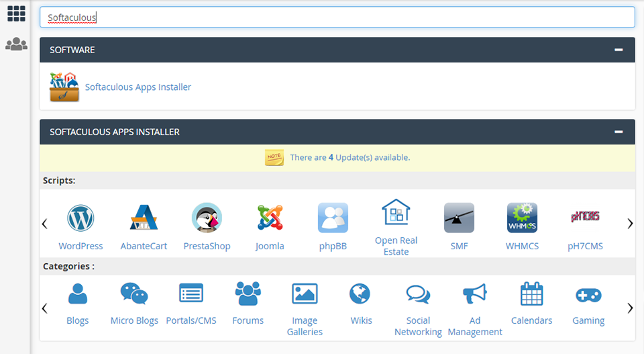The image size is (644, 354).
Task: Open the Image Galleries picture icon
Action: tap(305, 294)
